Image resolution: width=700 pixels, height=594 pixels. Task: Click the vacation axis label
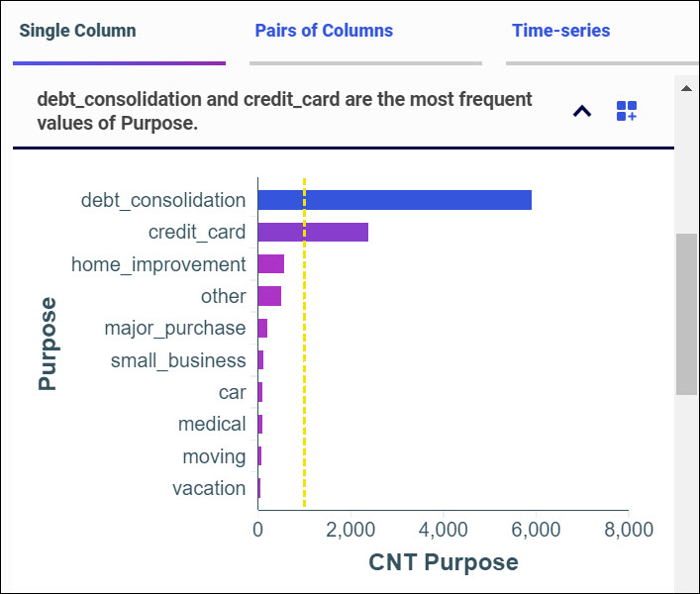(209, 488)
